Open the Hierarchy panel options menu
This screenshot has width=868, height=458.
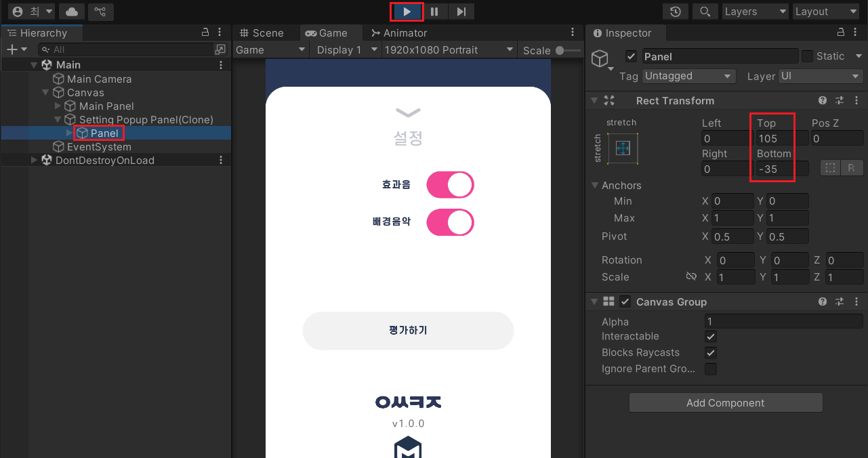click(221, 33)
